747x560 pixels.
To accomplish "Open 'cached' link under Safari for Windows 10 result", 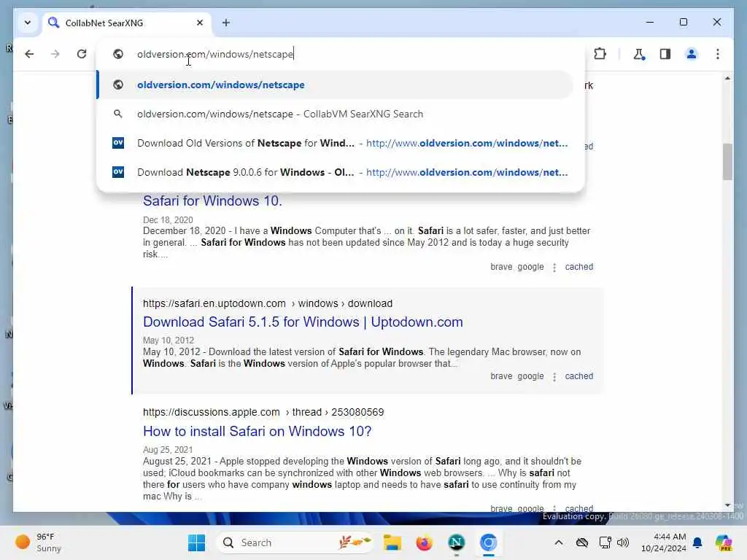I will [578, 267].
